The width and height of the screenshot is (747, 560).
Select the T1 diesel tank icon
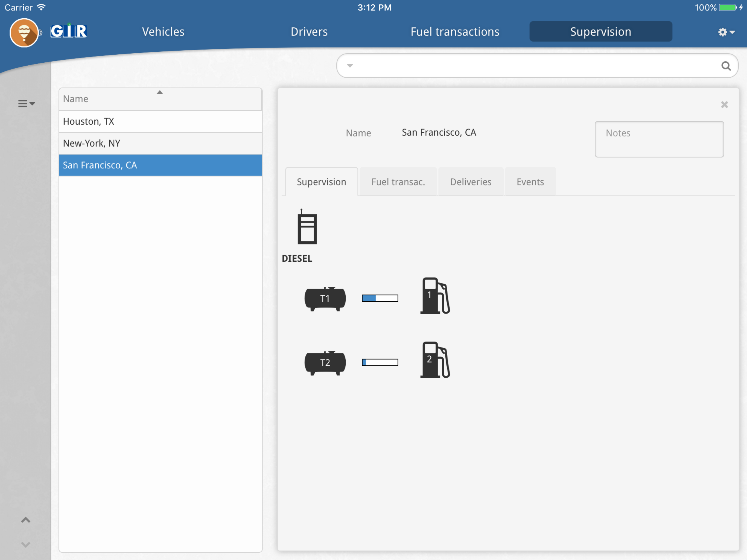(x=325, y=299)
